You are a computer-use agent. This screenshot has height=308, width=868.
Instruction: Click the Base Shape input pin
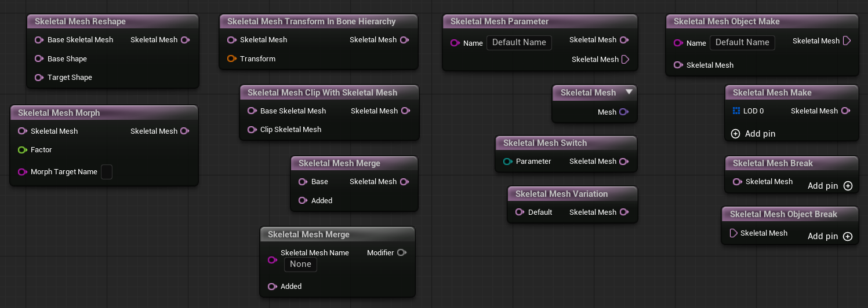[39, 58]
